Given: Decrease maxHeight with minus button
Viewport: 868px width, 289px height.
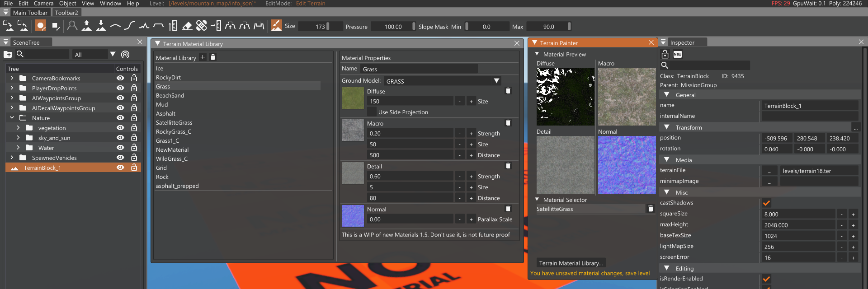Looking at the screenshot, I should (x=842, y=225).
